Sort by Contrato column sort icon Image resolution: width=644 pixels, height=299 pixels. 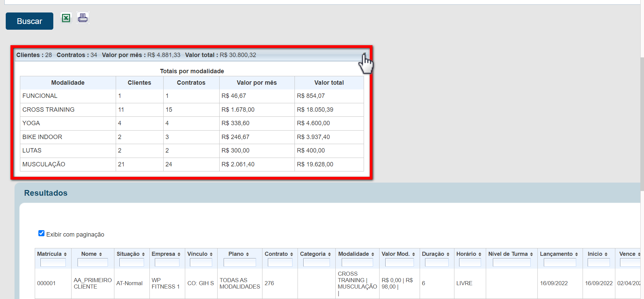[x=291, y=254]
